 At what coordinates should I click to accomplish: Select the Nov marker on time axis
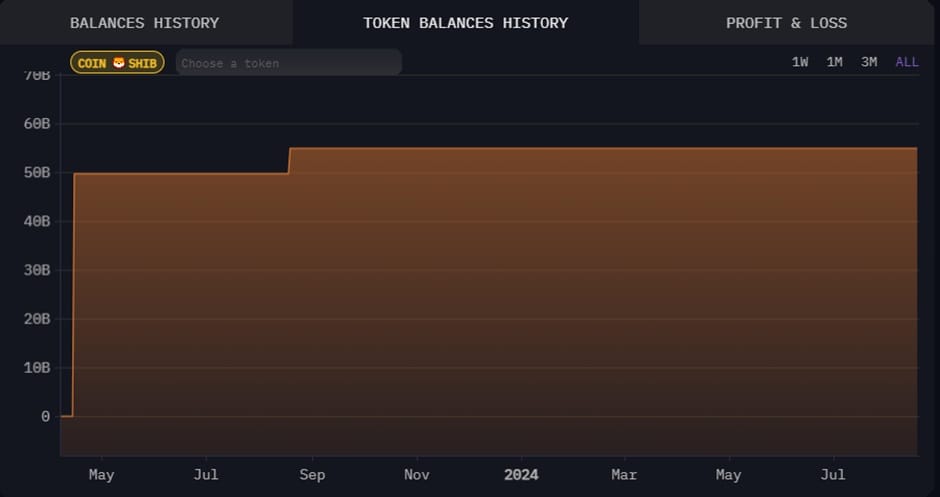click(417, 475)
